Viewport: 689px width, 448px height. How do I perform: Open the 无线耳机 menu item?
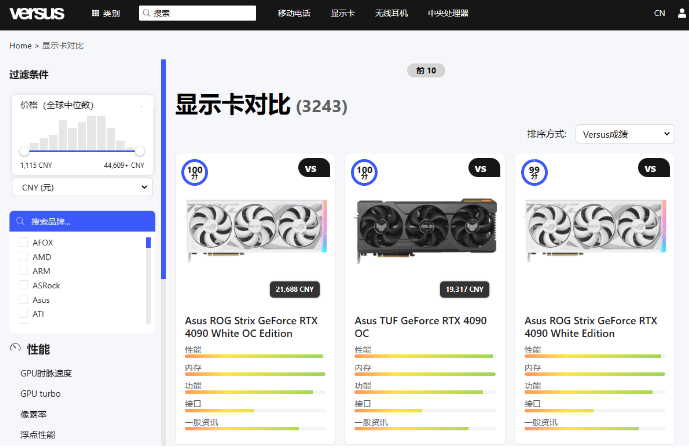click(391, 13)
